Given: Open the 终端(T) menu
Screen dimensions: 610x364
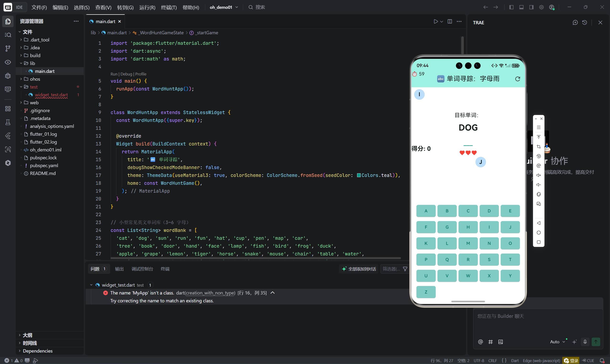Looking at the screenshot, I should pyautogui.click(x=169, y=7).
